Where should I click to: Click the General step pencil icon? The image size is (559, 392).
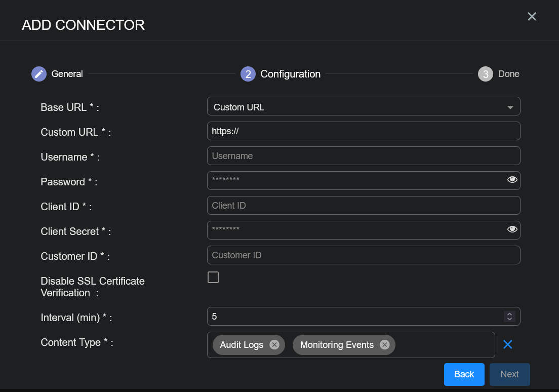tap(39, 74)
